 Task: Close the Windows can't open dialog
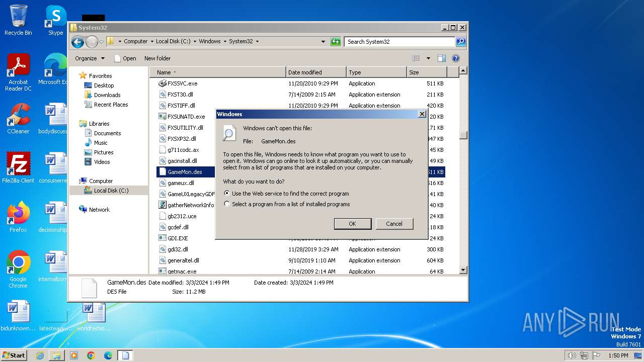[422, 114]
